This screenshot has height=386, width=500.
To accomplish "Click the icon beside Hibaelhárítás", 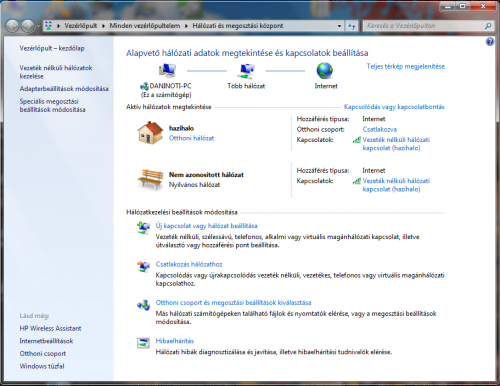I will tap(144, 343).
